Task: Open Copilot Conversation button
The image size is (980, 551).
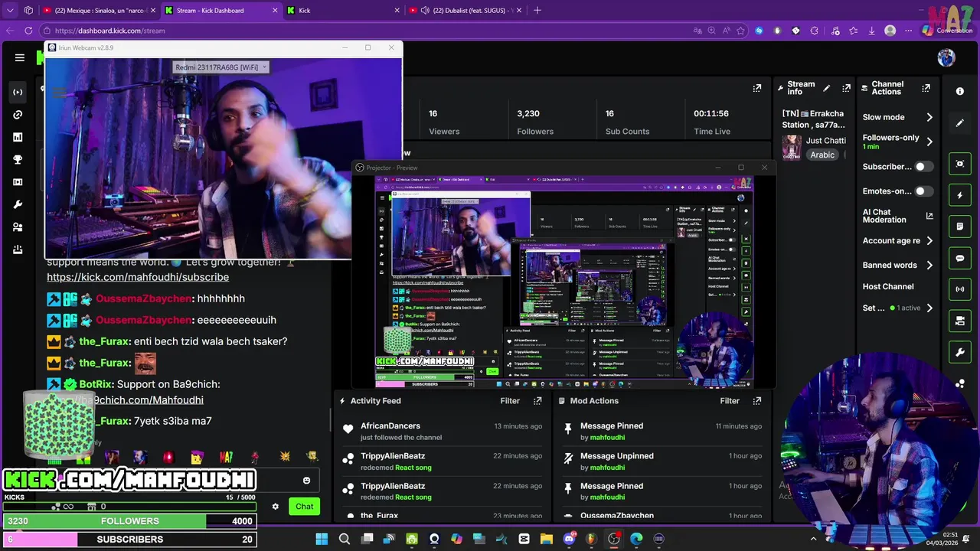Action: coord(948,31)
